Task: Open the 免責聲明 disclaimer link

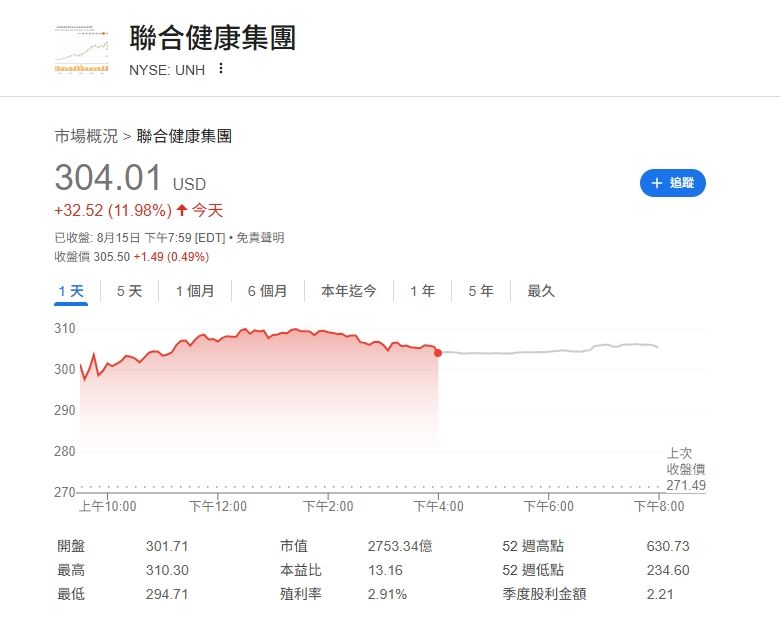Action: (x=260, y=238)
